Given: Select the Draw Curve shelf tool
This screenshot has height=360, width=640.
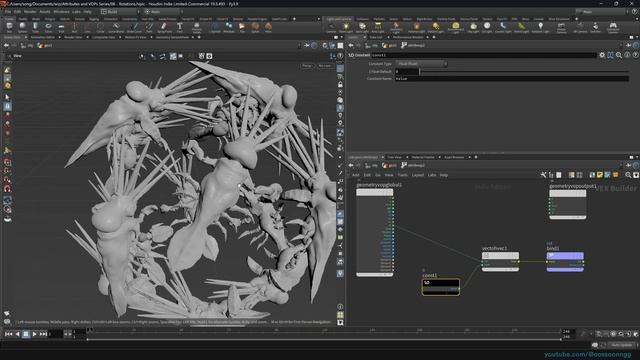Looking at the screenshot, I should pyautogui.click(x=134, y=27).
